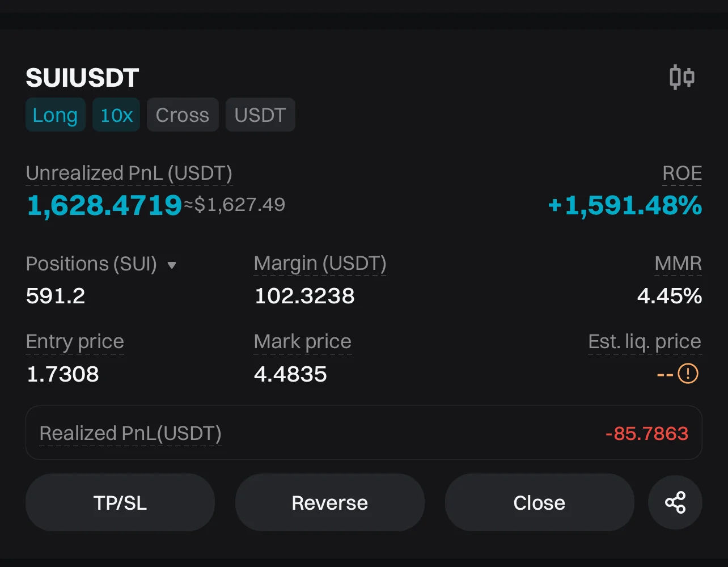Click the Unrealized PnL (USDT) label
The height and width of the screenshot is (567, 728).
pos(129,174)
